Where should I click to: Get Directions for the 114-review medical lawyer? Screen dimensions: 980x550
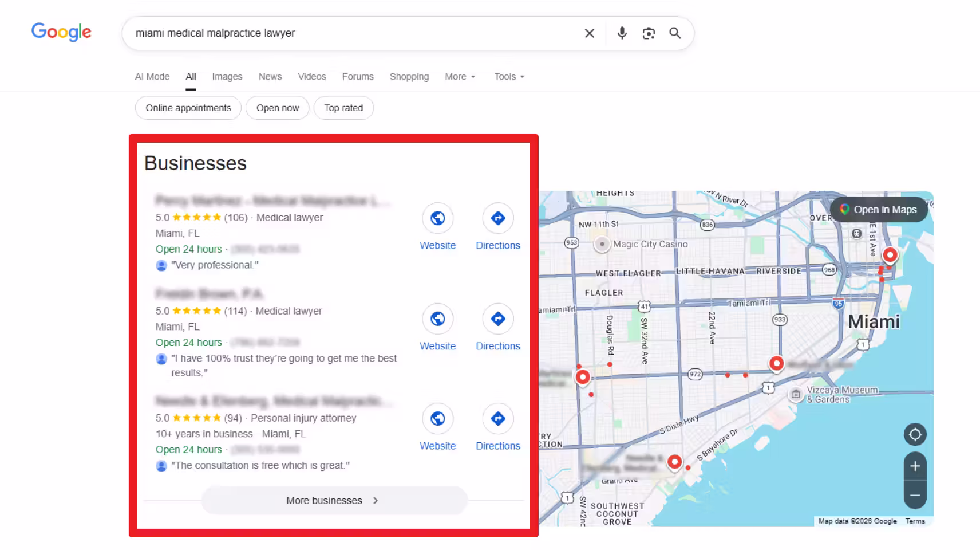pyautogui.click(x=498, y=328)
